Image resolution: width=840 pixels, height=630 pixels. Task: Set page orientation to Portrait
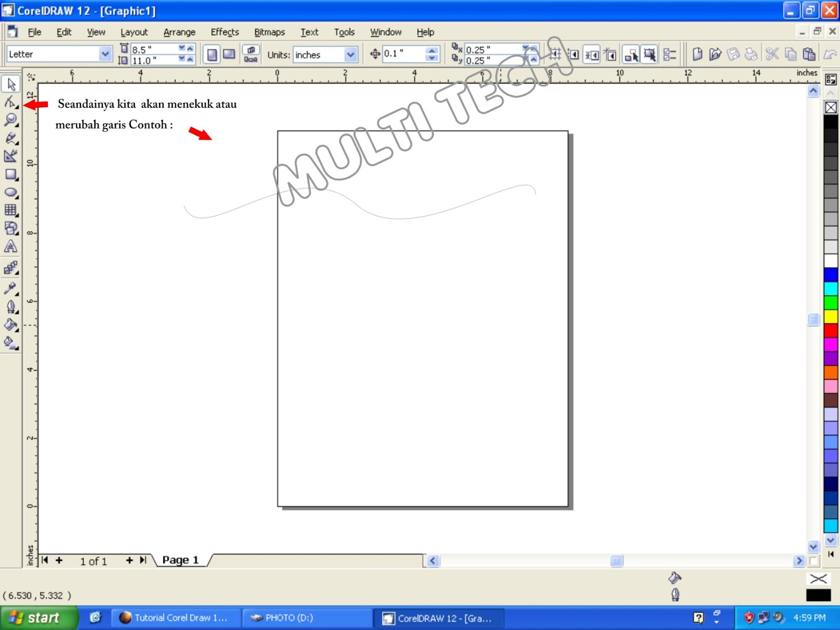[x=212, y=54]
